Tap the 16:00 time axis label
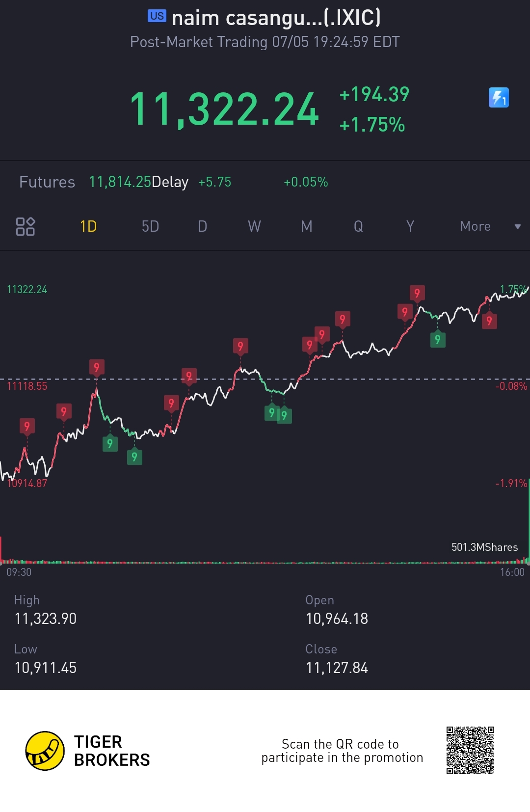The image size is (530, 812). (x=512, y=572)
